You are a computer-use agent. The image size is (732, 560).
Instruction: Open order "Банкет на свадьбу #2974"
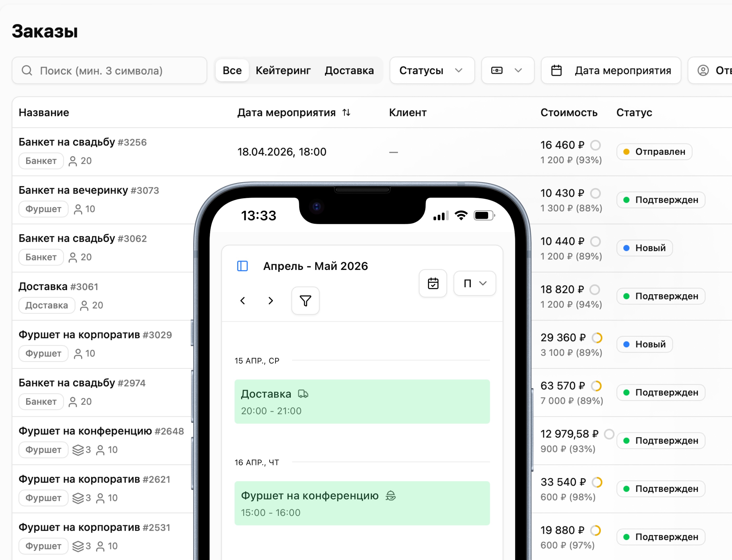point(82,383)
